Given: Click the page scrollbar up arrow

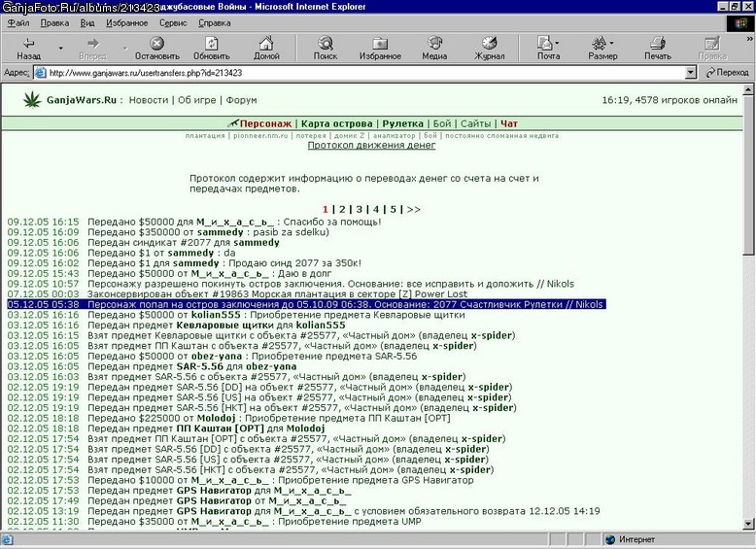Looking at the screenshot, I should pos(748,88).
